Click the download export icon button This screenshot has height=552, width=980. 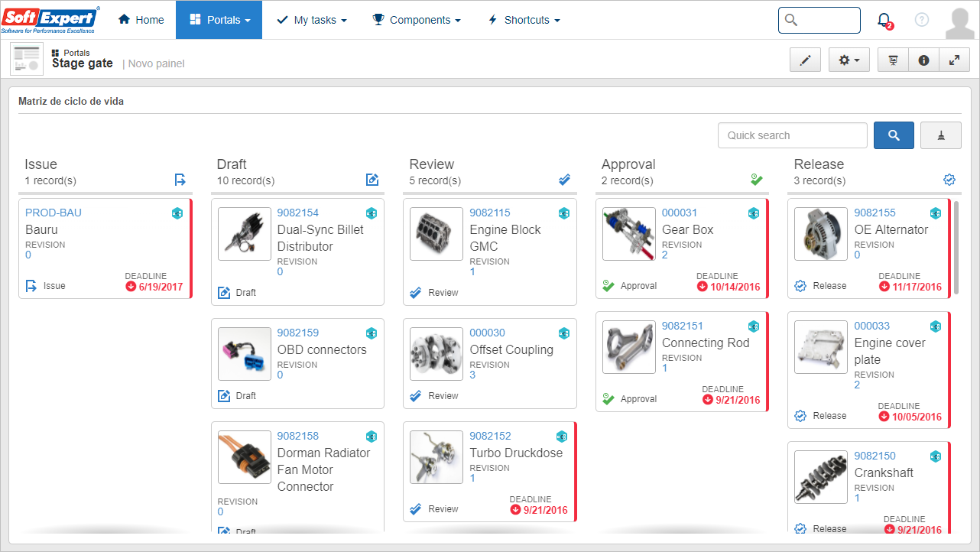point(941,135)
